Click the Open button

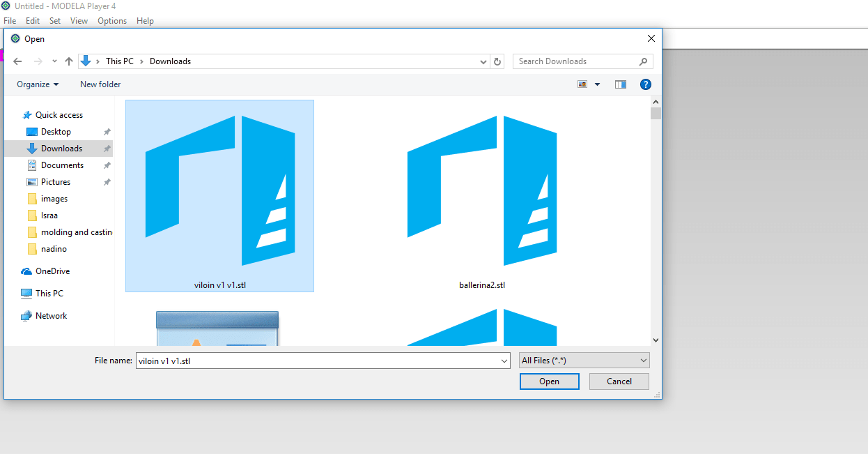[549, 381]
